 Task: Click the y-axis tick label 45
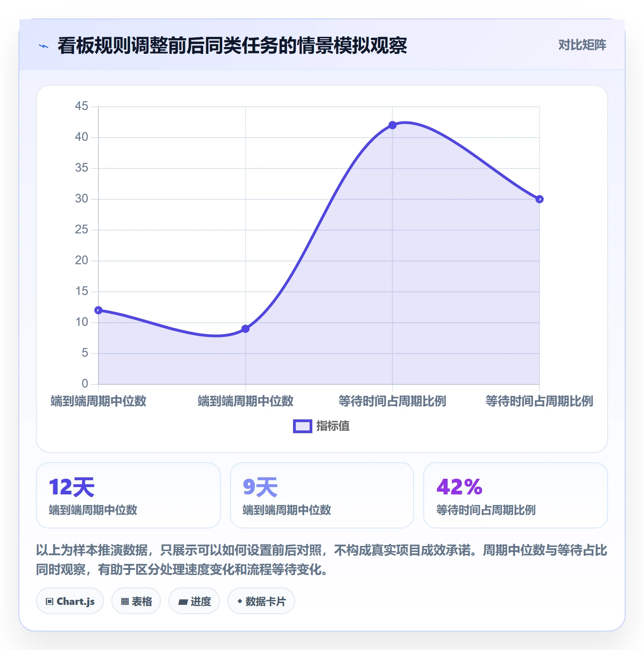tap(81, 106)
